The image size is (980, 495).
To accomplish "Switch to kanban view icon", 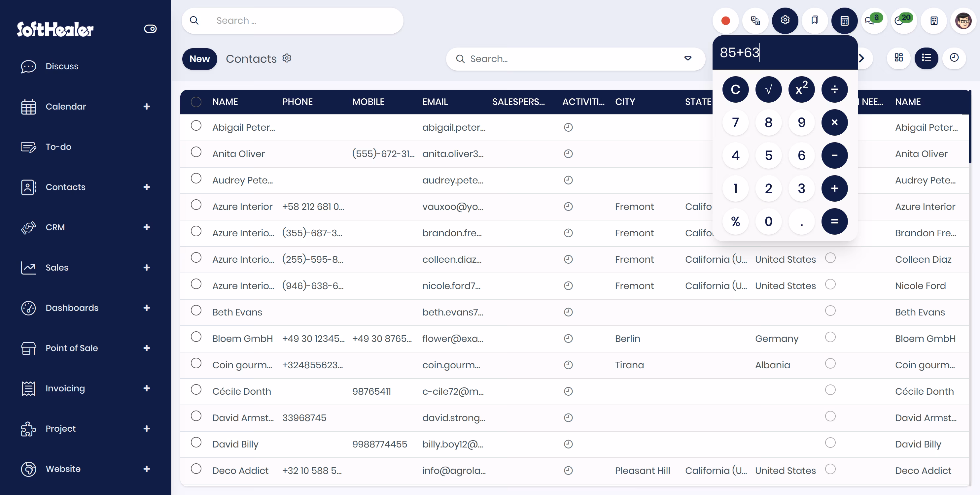I will (x=898, y=58).
